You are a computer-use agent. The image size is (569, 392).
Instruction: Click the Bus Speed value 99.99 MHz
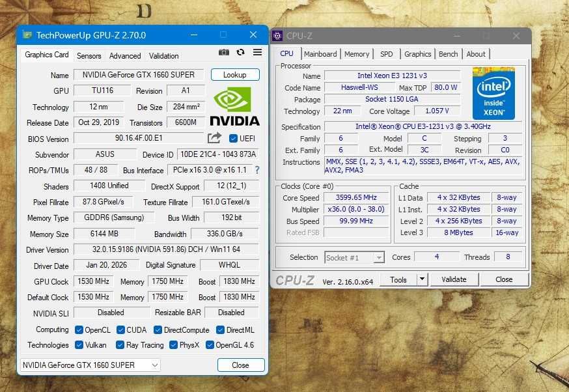click(x=356, y=221)
